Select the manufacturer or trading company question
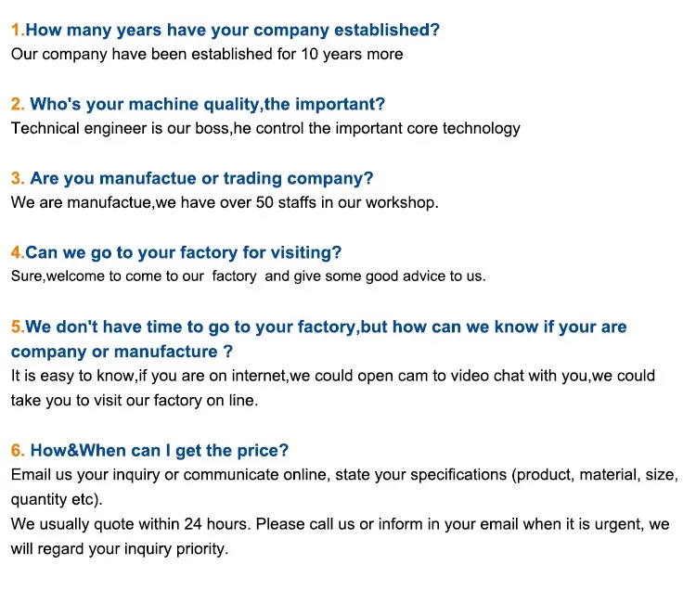The width and height of the screenshot is (696, 616). point(201,178)
